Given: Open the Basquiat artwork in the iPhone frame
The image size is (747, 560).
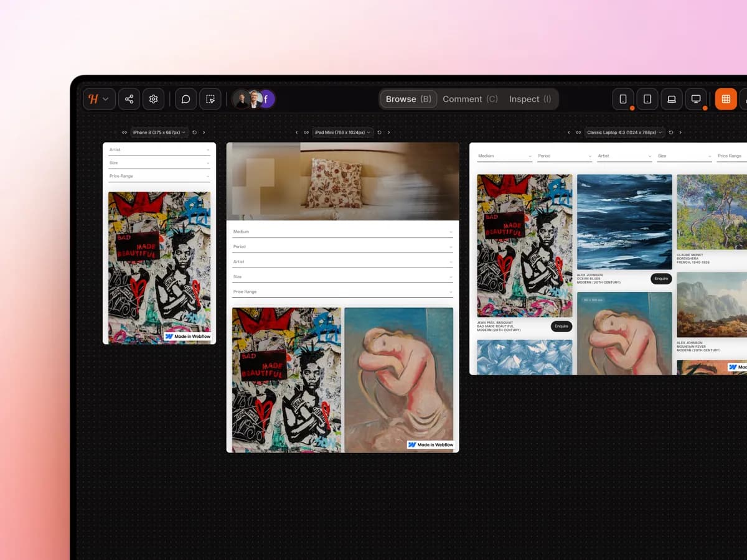Looking at the screenshot, I should pyautogui.click(x=159, y=268).
